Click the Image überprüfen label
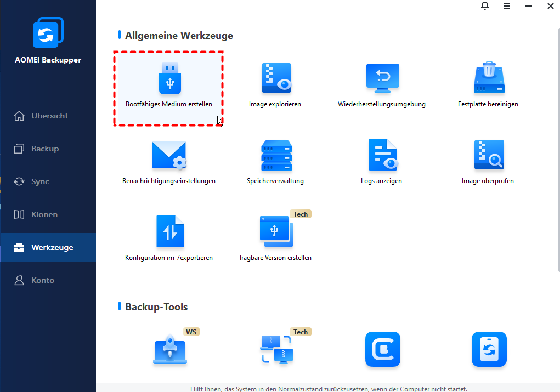The image size is (560, 392). (x=488, y=181)
